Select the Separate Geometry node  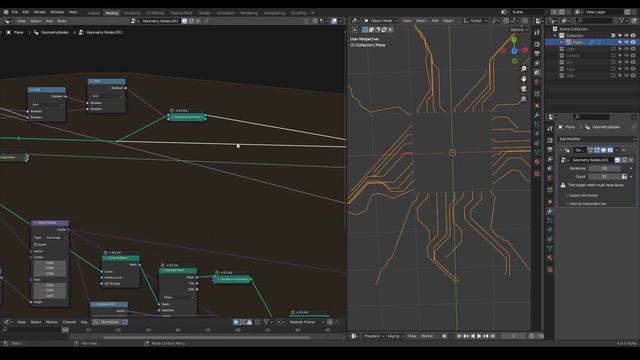click(x=187, y=117)
